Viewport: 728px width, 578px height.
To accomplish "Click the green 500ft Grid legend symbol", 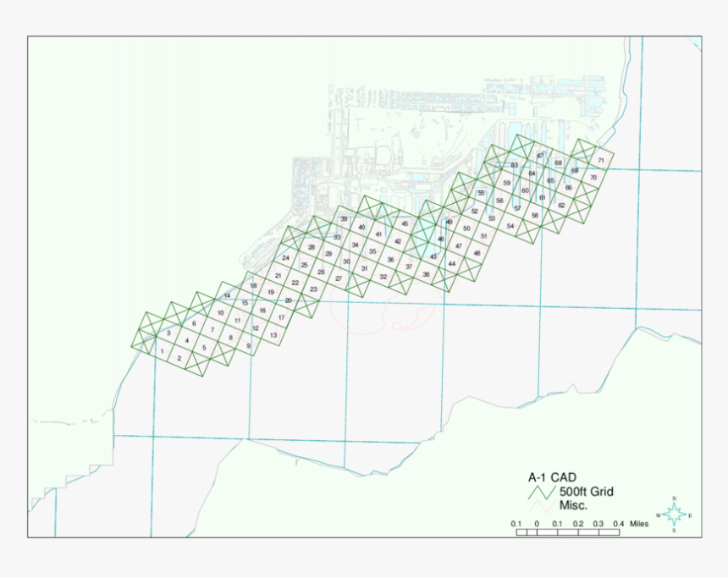I will pos(542,493).
